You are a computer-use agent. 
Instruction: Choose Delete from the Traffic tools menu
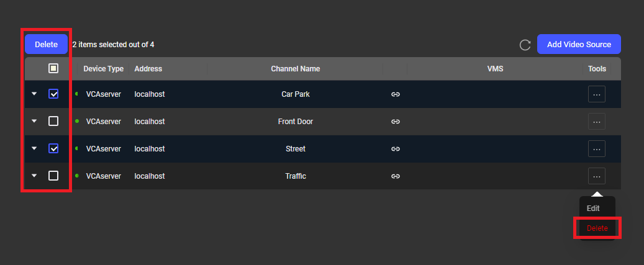click(597, 228)
